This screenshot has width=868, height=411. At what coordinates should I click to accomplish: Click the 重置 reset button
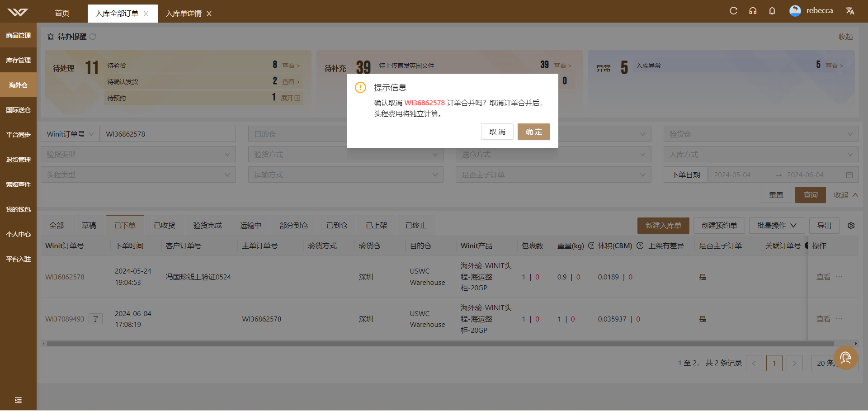776,195
